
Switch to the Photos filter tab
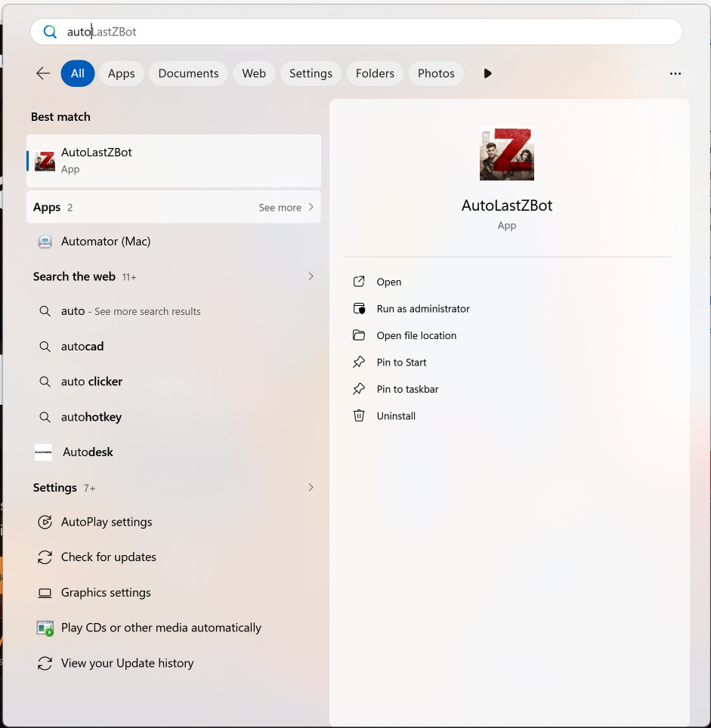pos(436,73)
